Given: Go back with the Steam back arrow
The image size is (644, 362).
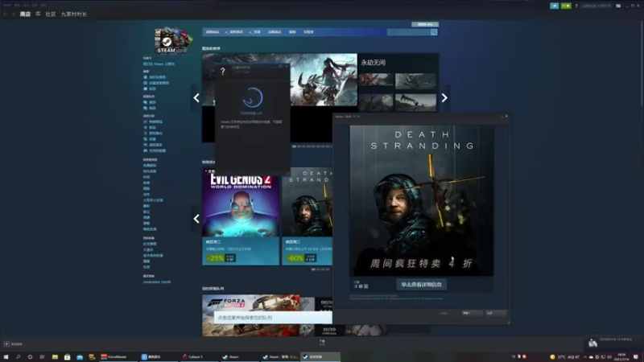Looking at the screenshot, I should [5, 14].
